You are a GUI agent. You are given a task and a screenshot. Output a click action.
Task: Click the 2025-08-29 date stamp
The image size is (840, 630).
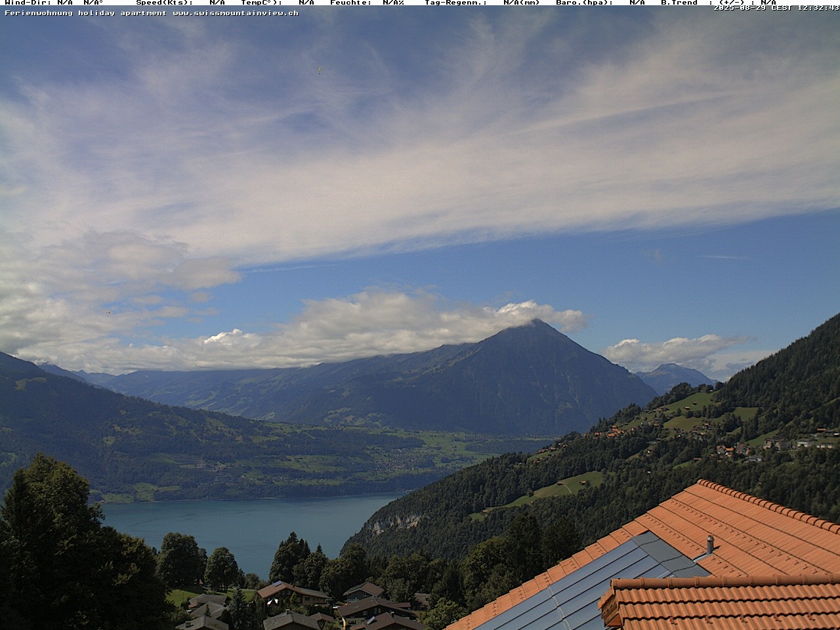740,7
